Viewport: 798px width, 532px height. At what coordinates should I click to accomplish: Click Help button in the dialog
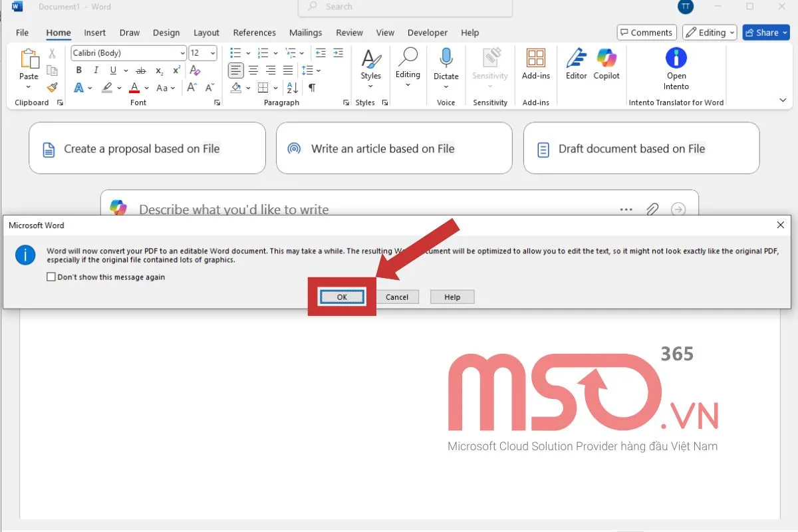[452, 297]
